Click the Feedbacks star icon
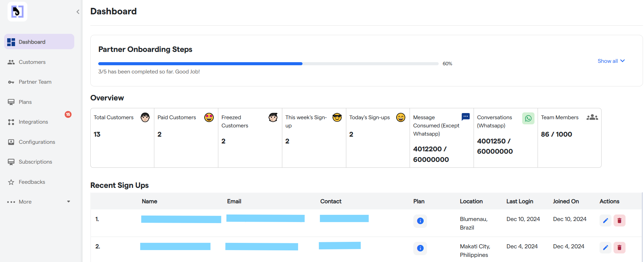Viewport: 644px width, 262px height. coord(11,182)
